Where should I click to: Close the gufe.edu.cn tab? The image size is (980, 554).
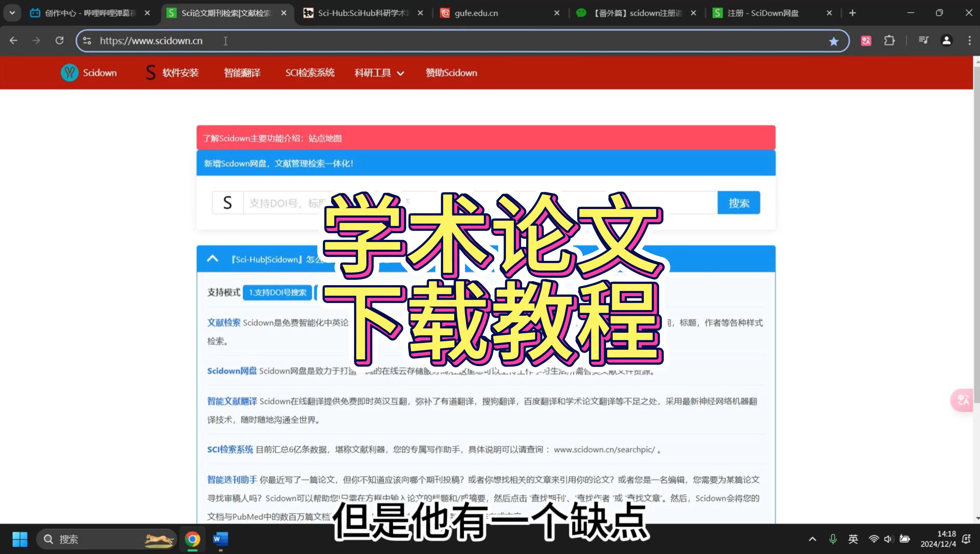tap(557, 13)
